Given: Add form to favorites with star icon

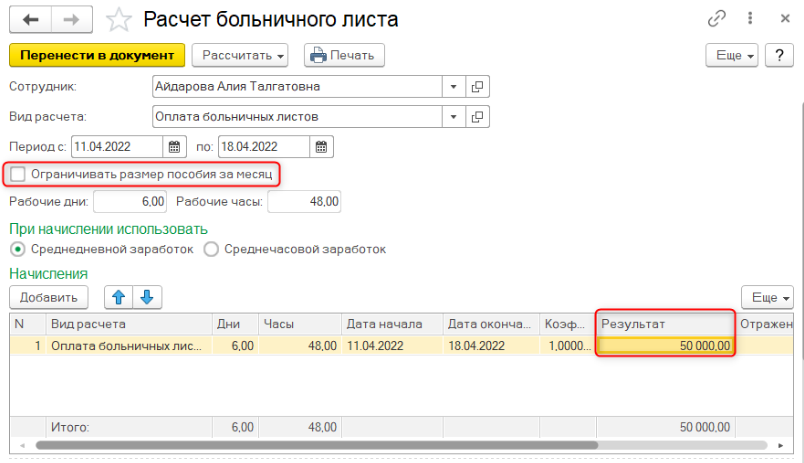Looking at the screenshot, I should click(118, 20).
